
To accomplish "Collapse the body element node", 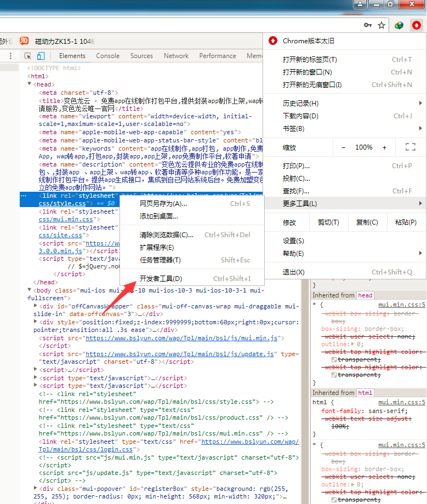I will coord(29,290).
